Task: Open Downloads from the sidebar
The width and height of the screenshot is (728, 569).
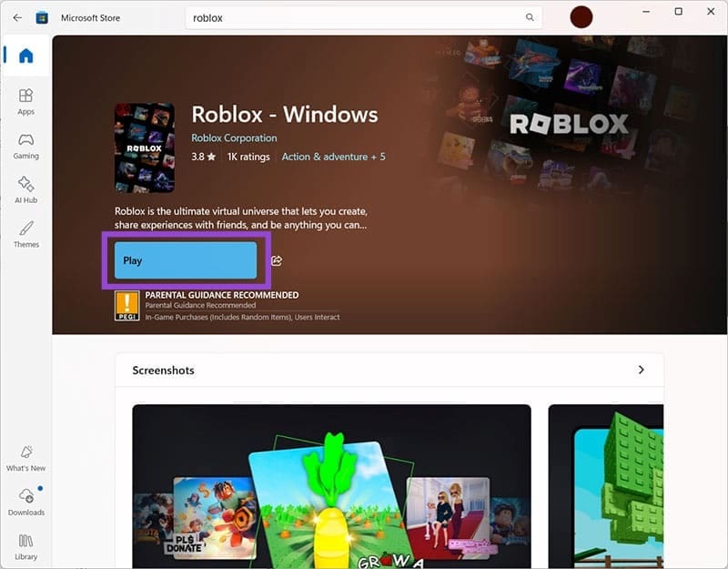Action: (26, 503)
